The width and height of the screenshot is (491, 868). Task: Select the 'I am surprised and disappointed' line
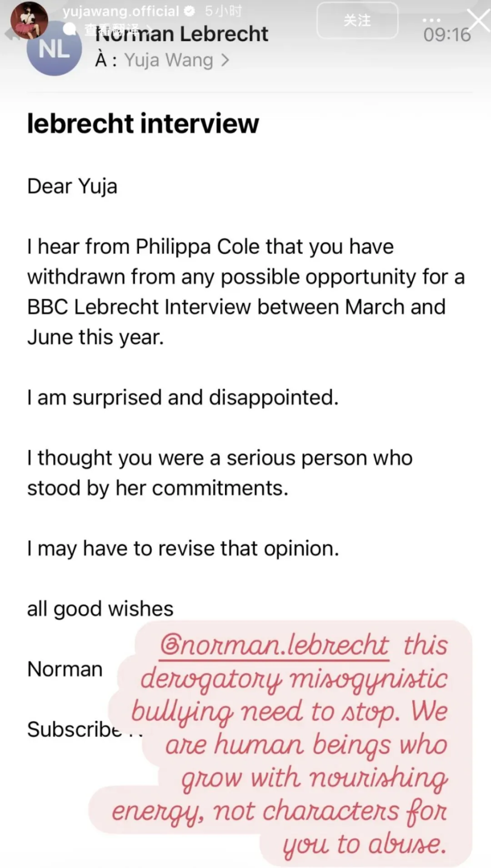tap(183, 398)
